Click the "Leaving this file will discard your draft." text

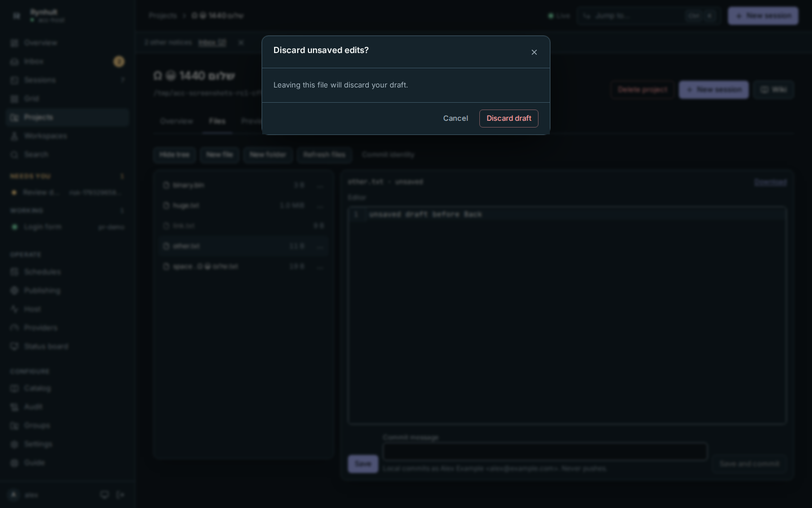click(x=341, y=85)
